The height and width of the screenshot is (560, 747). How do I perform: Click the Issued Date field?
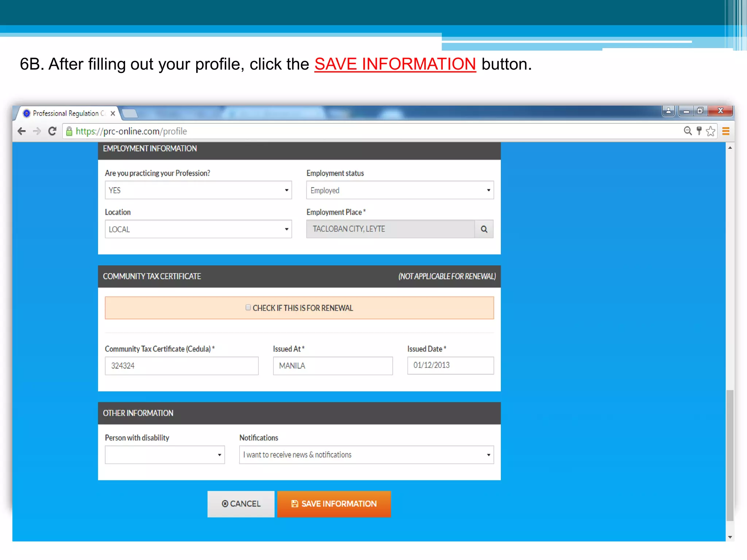(x=450, y=365)
